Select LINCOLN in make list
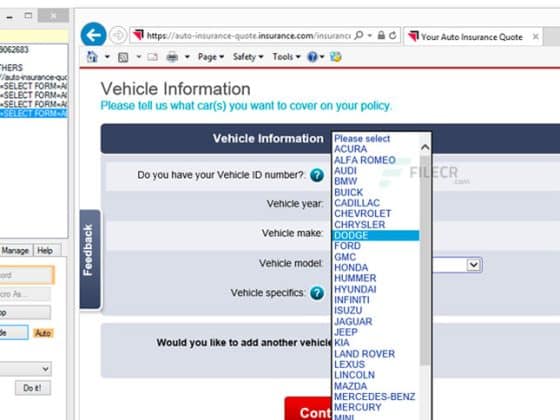560x420 pixels. pyautogui.click(x=354, y=375)
